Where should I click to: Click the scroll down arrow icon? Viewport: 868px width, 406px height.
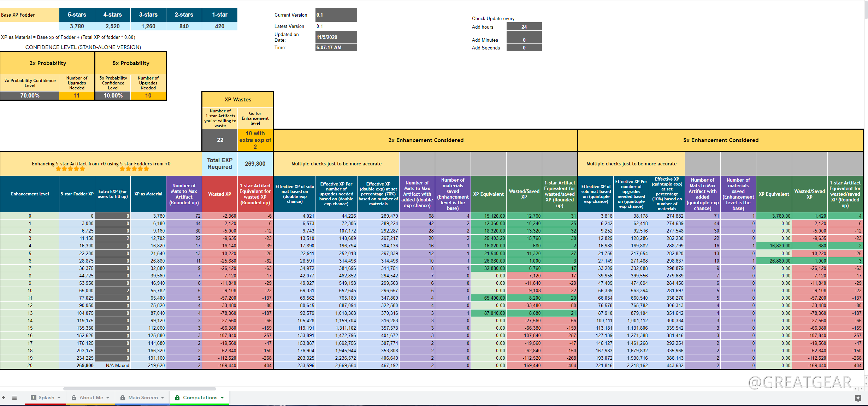(x=866, y=383)
